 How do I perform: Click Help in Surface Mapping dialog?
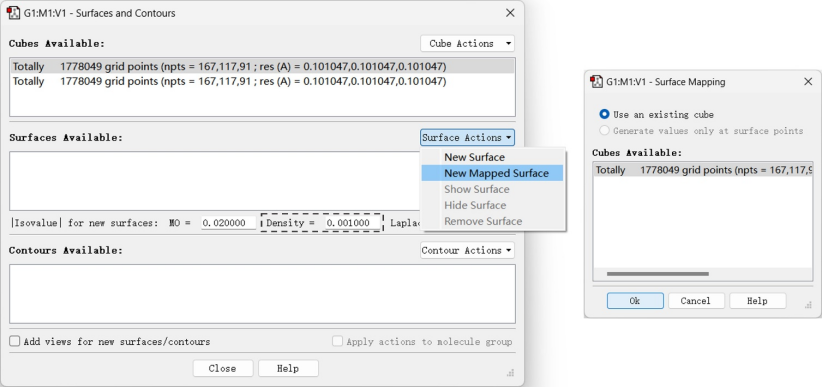tap(757, 301)
